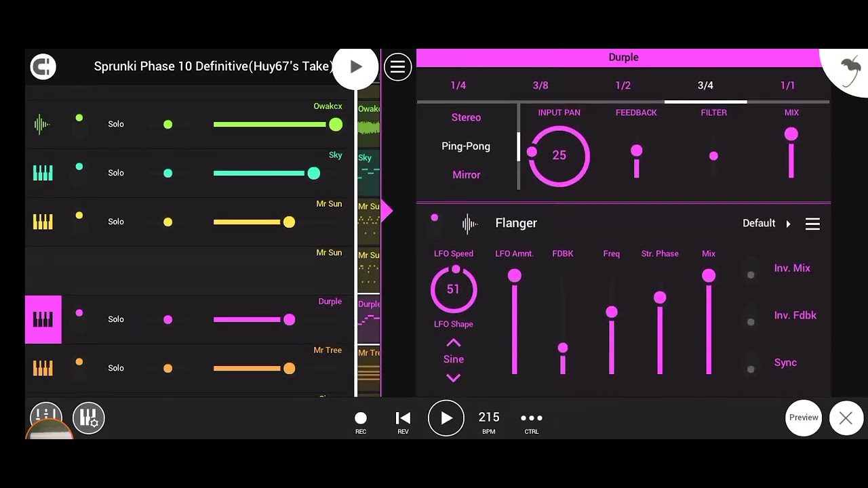Solo the first Mr Sun track
This screenshot has height=488, width=868.
point(116,222)
